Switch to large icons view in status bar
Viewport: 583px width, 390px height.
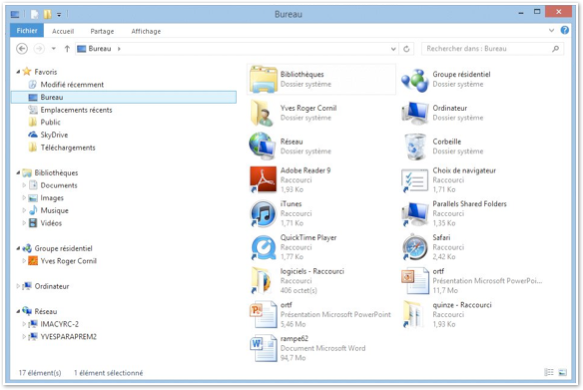[x=563, y=372]
